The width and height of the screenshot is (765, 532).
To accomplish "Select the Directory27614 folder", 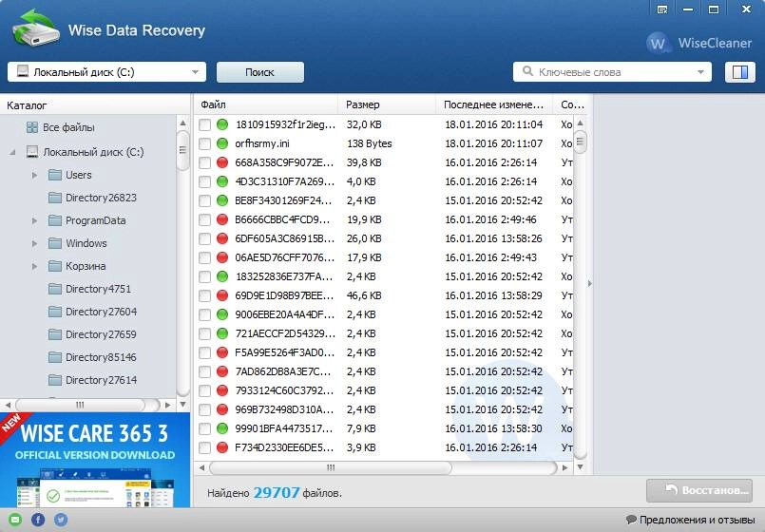I will [102, 380].
